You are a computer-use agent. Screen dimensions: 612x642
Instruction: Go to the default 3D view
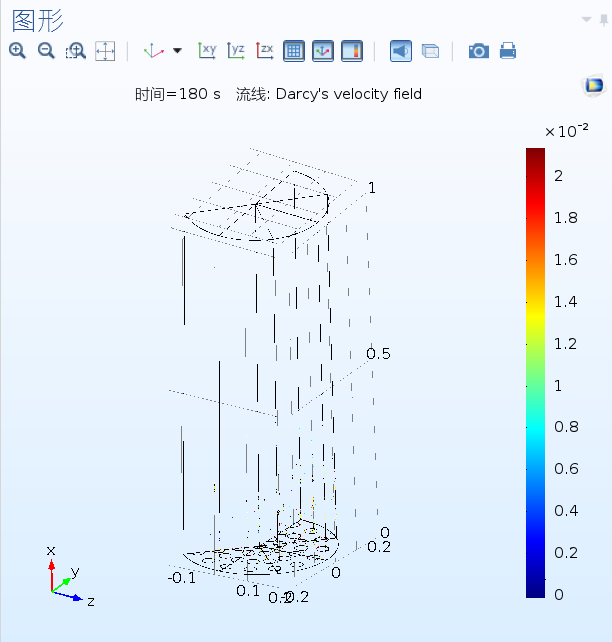coord(154,51)
